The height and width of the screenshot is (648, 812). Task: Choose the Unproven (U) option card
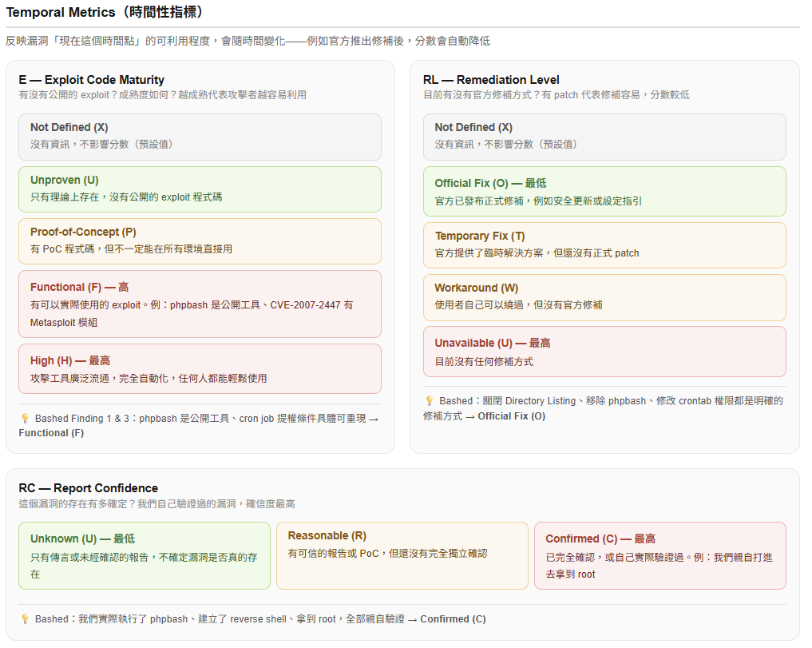[x=200, y=189]
